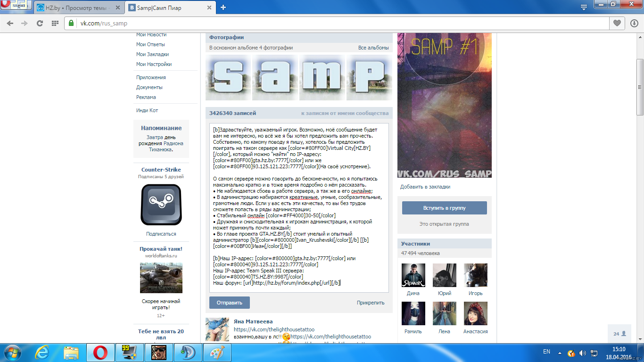Open member Рамиль's avatar
This screenshot has width=644, height=362.
click(413, 313)
